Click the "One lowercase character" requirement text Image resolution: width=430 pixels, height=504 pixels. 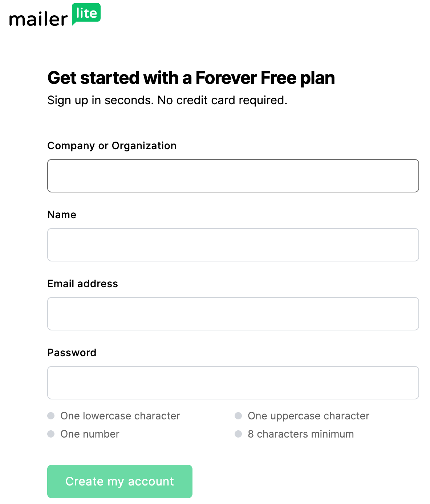(120, 416)
